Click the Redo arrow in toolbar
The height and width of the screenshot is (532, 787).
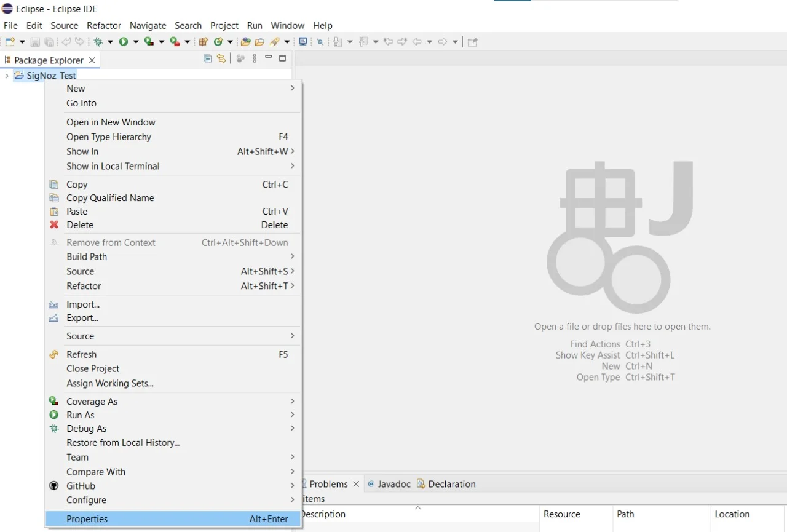click(79, 42)
